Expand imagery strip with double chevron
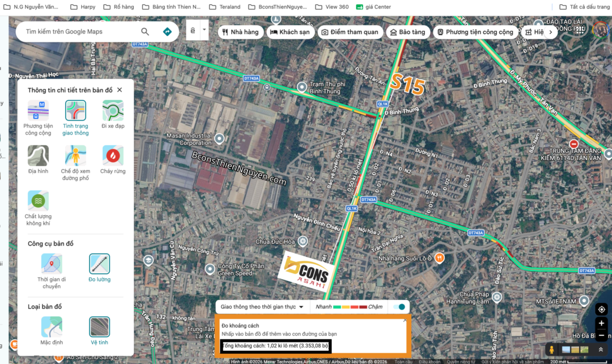612x364 pixels. click(601, 350)
